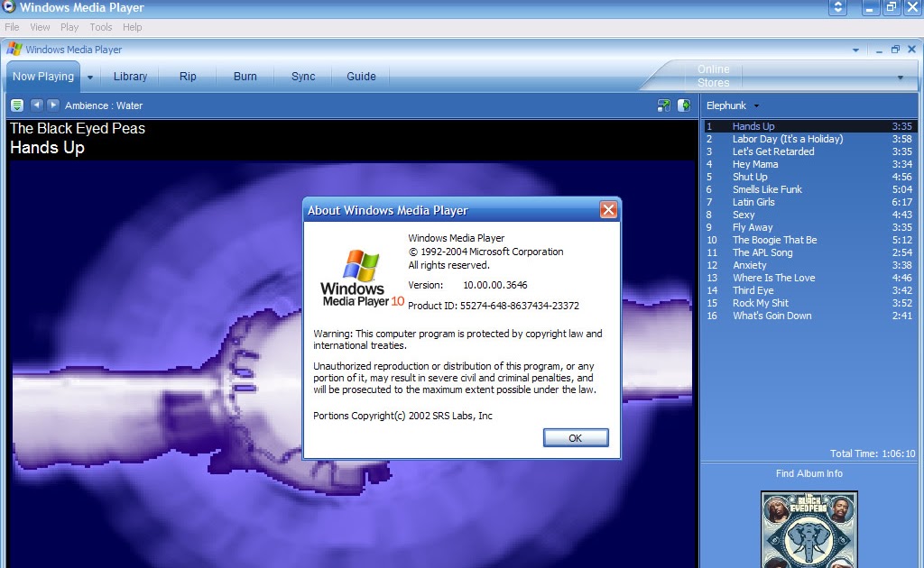Screen dimensions: 924x568
Task: Click the Product ID text in dialog
Action: pyautogui.click(x=494, y=306)
